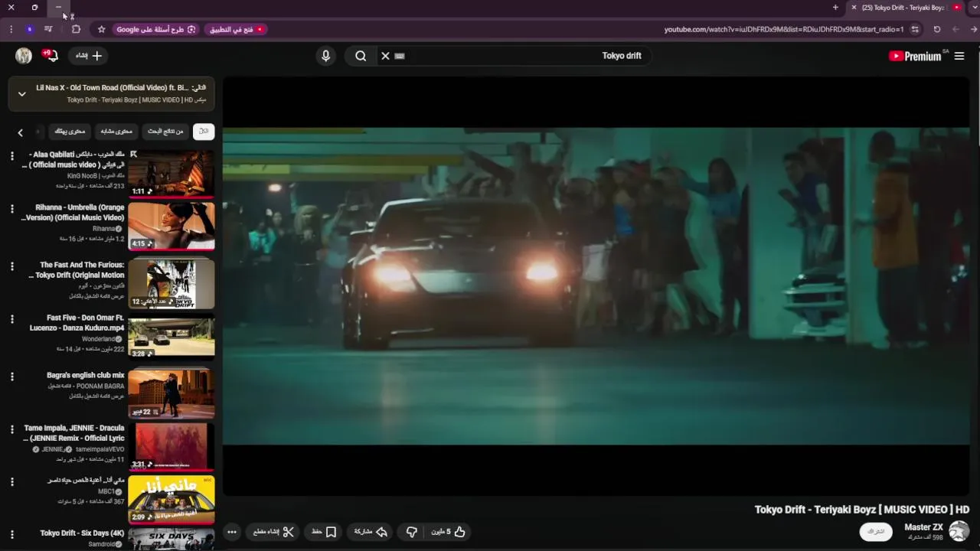Click 'فتح في التطبيق' open in app chip
This screenshot has width=980, height=551.
coord(237,29)
